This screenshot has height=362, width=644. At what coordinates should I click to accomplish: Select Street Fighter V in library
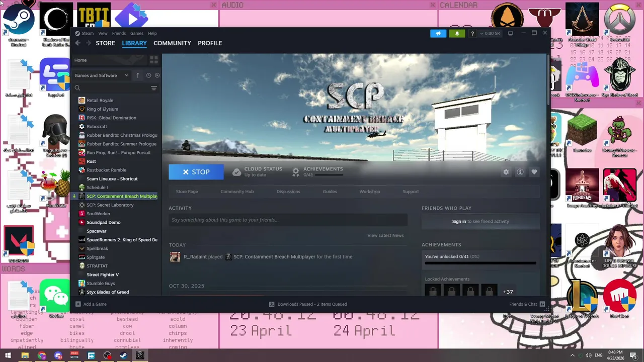(103, 275)
